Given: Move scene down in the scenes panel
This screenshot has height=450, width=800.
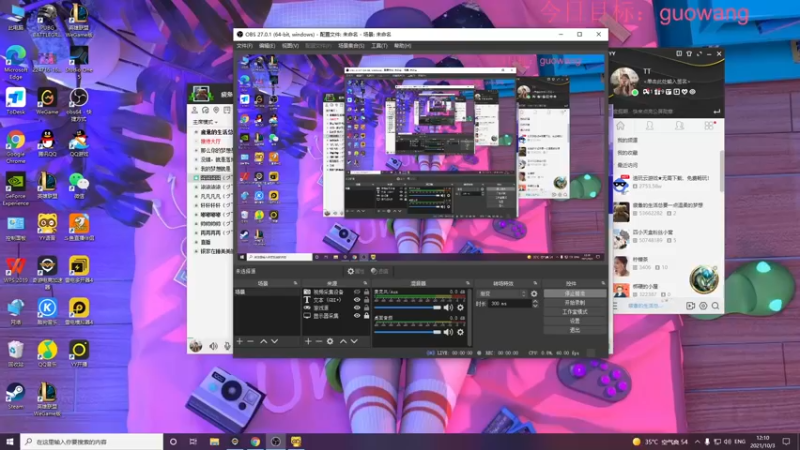Looking at the screenshot, I should (274, 341).
